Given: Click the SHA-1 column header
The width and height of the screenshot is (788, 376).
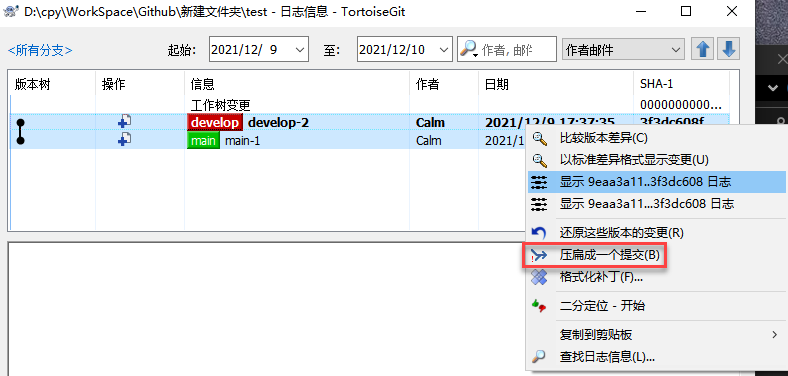Looking at the screenshot, I should pyautogui.click(x=681, y=84).
